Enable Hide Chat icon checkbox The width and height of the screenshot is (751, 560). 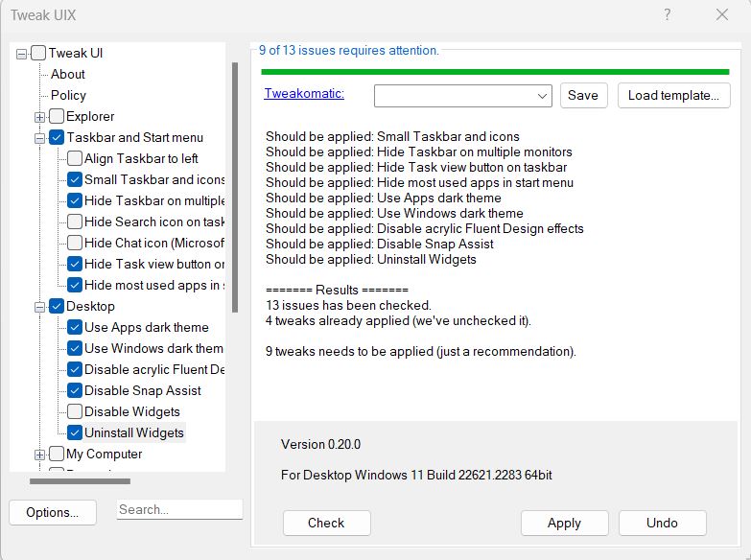(75, 243)
